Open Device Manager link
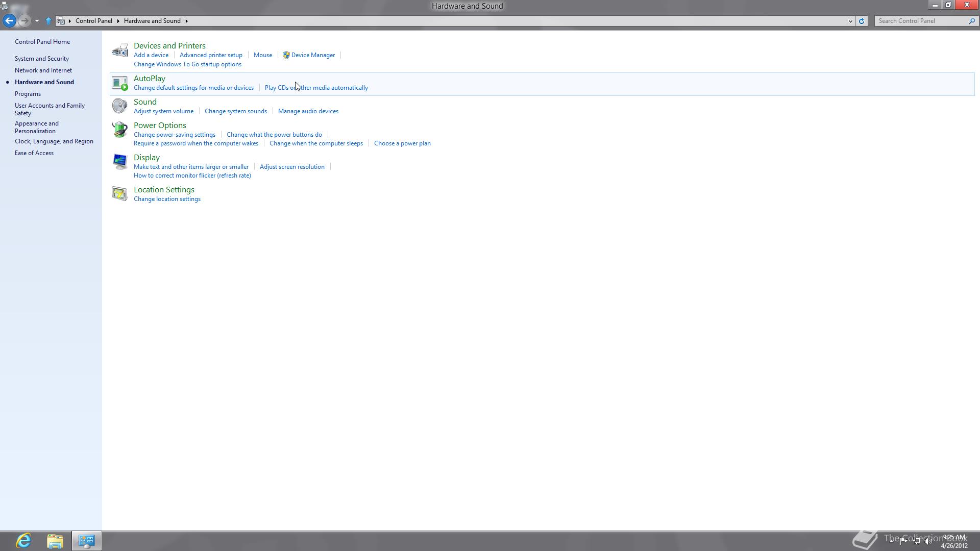Image resolution: width=980 pixels, height=551 pixels. (313, 55)
